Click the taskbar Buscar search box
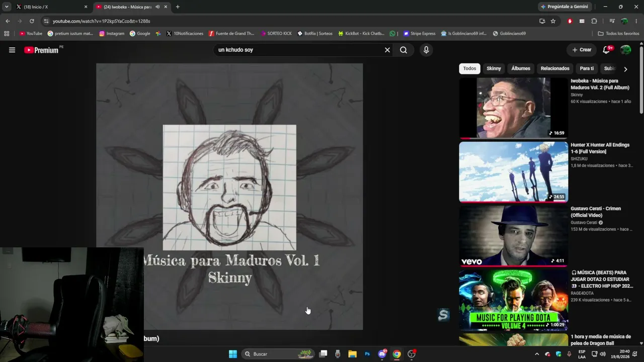 (x=278, y=354)
